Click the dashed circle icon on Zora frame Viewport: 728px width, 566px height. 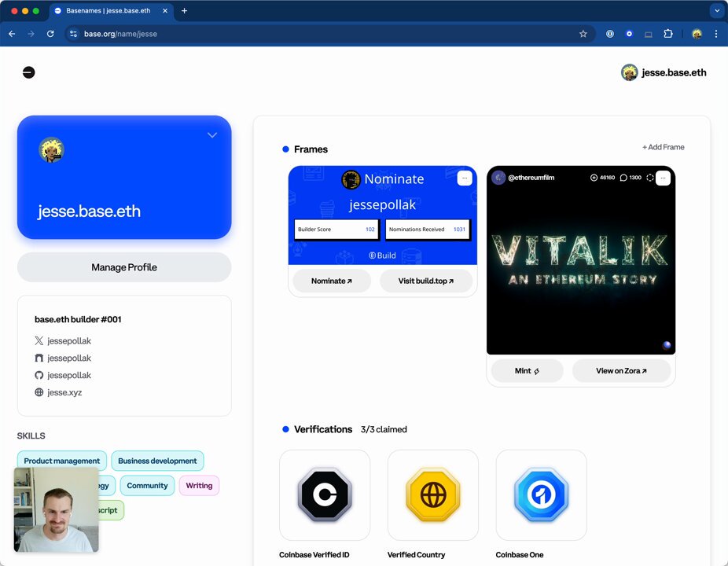(650, 178)
